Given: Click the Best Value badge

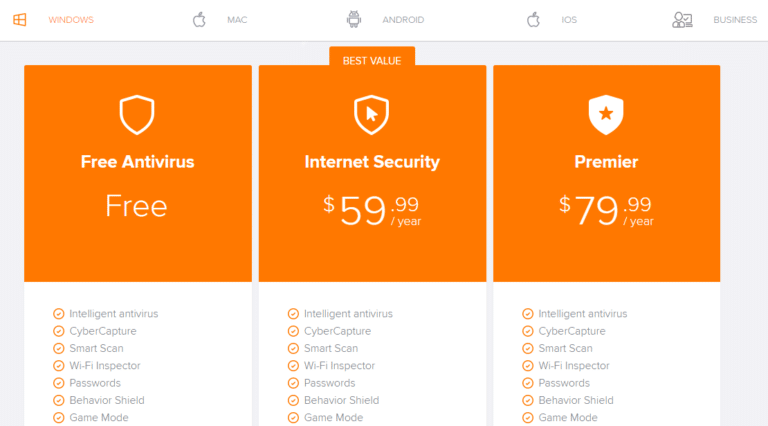Looking at the screenshot, I should pos(372,60).
